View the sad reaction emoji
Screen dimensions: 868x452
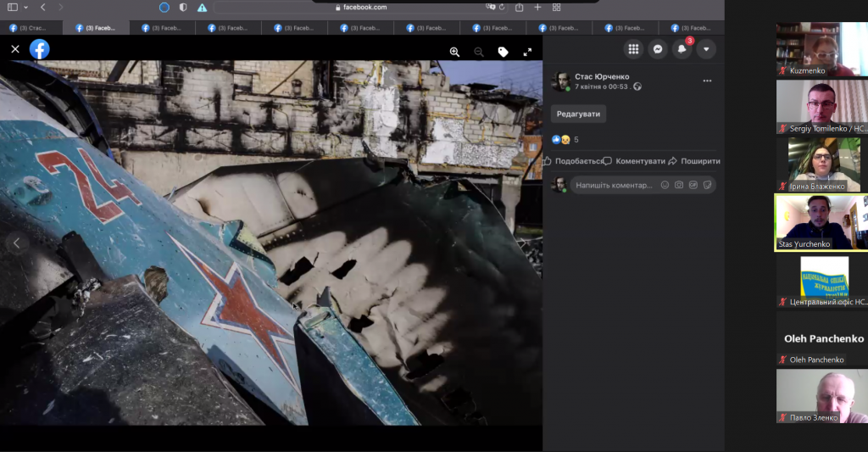pos(565,140)
